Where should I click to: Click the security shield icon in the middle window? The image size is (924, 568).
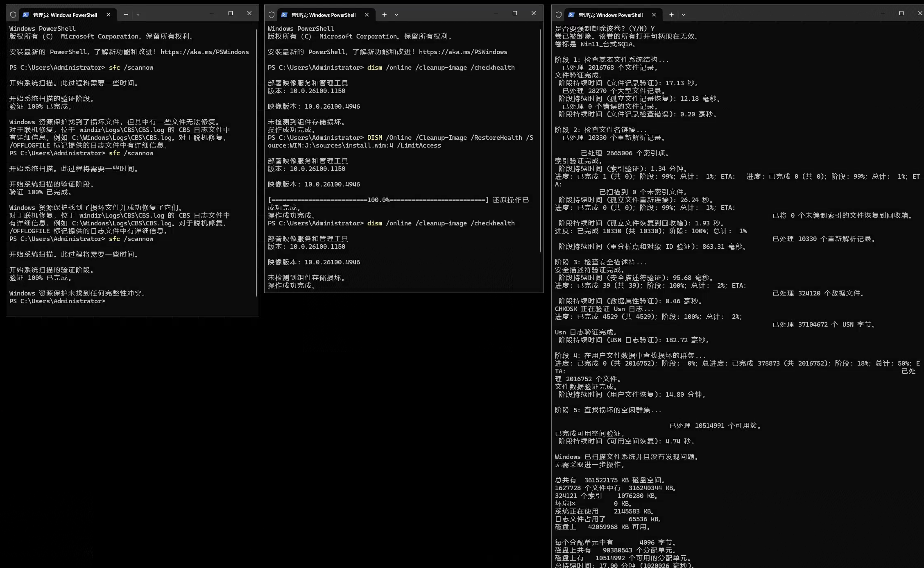pos(272,15)
